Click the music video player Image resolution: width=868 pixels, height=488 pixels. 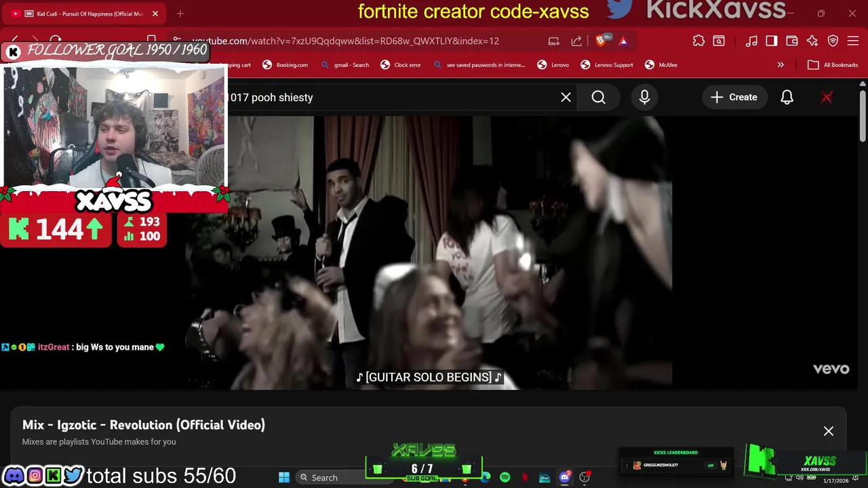click(429, 253)
